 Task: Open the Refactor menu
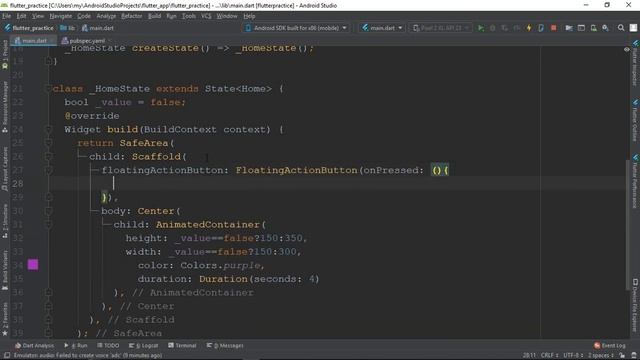tap(131, 16)
